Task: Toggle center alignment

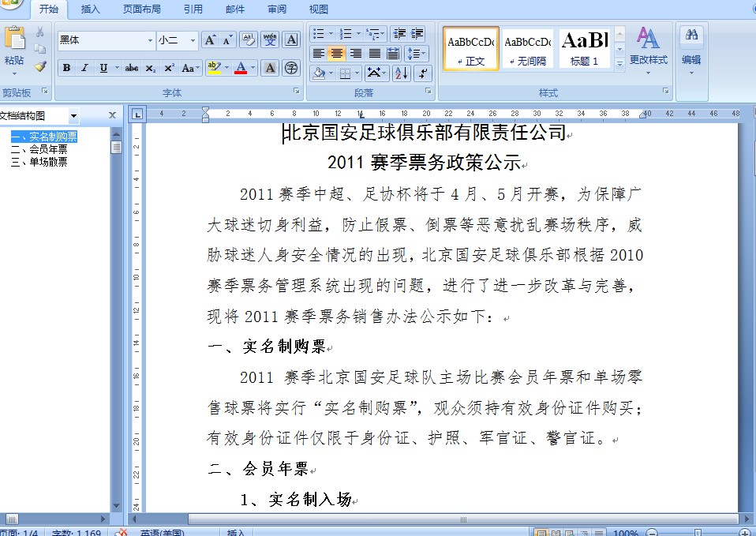Action: tap(337, 53)
